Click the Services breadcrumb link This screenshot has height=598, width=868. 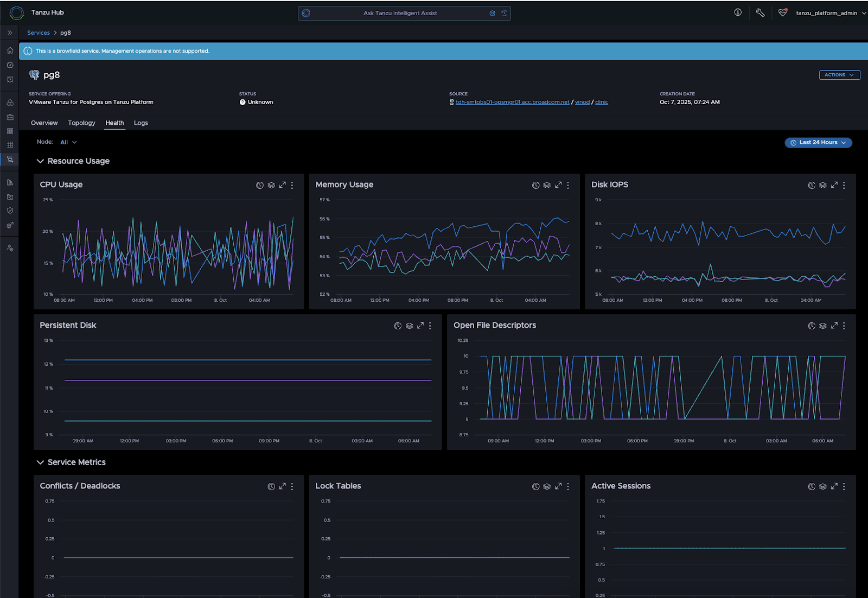coord(39,33)
